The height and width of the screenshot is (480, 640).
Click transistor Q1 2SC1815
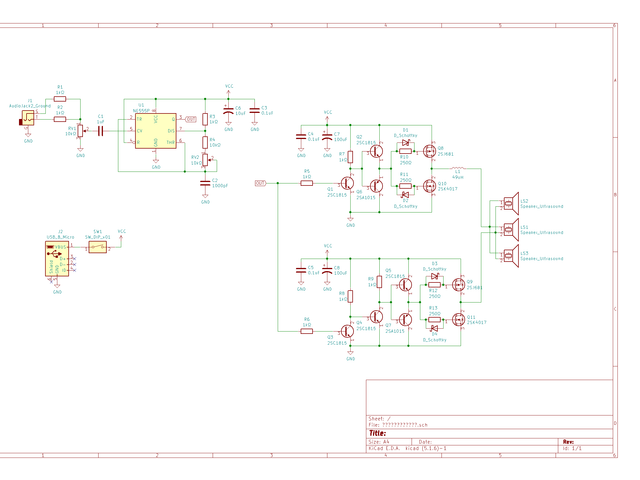[347, 184]
